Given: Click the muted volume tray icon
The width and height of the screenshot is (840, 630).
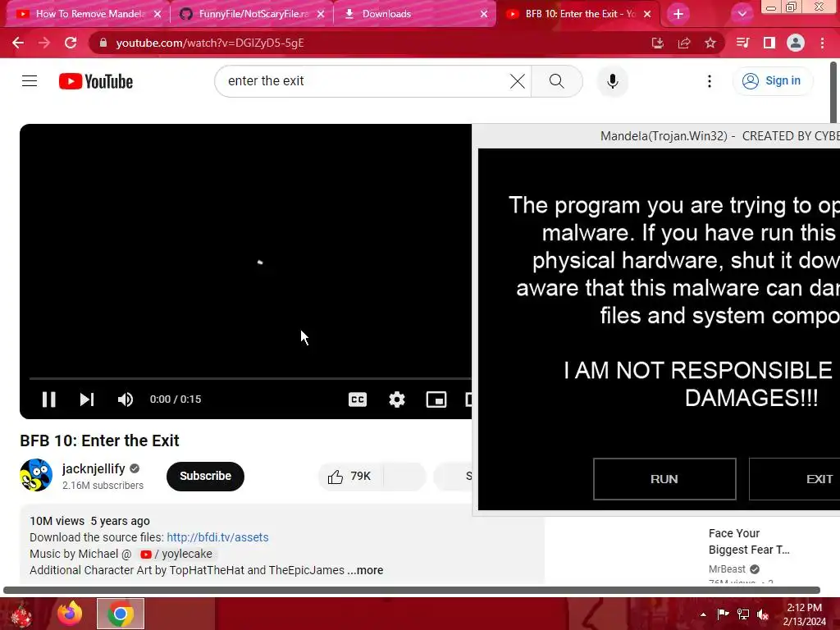Looking at the screenshot, I should [763, 614].
